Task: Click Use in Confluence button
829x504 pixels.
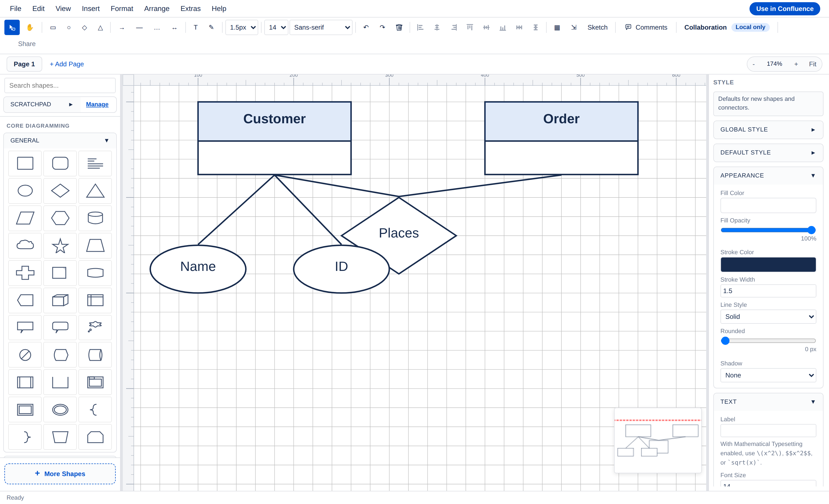Action: point(784,9)
